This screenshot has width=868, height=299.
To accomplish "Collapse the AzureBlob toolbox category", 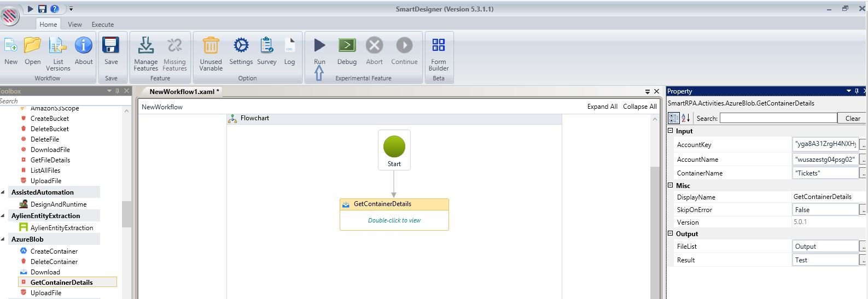I will pyautogui.click(x=3, y=239).
